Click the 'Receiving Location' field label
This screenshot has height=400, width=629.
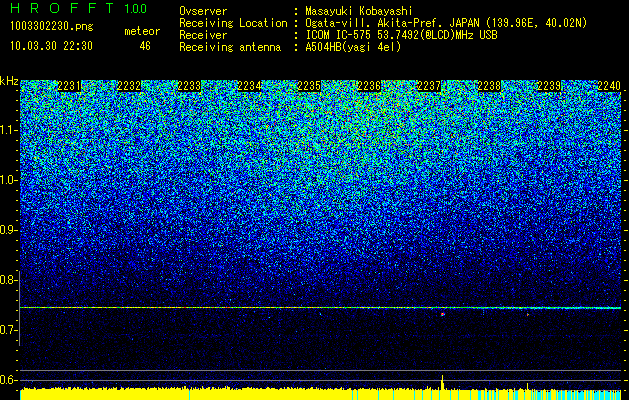(x=233, y=23)
